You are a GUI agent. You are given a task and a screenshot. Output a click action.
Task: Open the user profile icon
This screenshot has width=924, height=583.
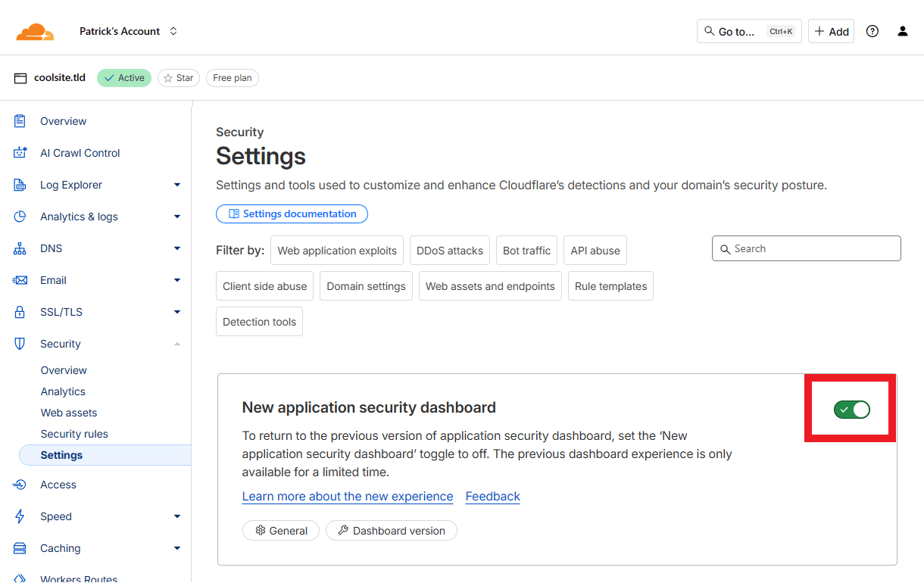(902, 31)
